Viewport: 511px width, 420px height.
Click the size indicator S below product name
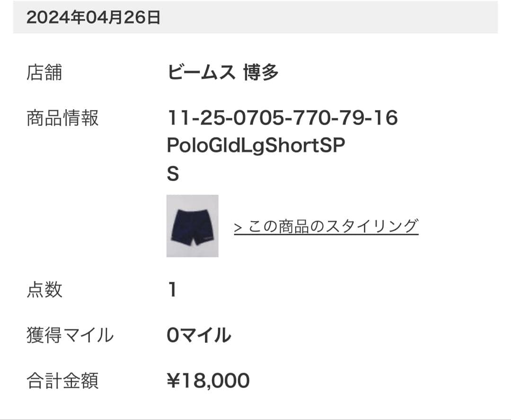(172, 172)
